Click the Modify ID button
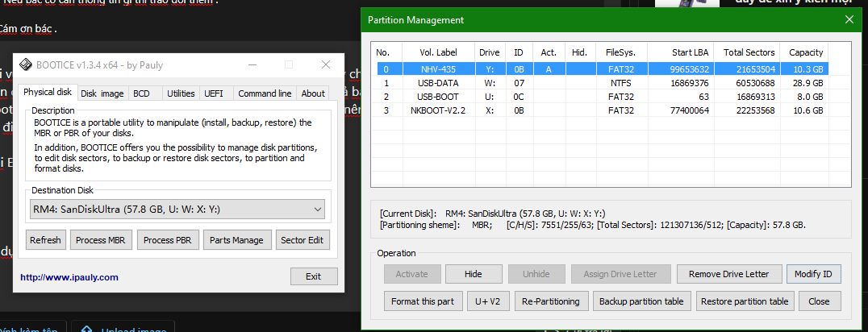This screenshot has height=332, width=868. [x=813, y=274]
